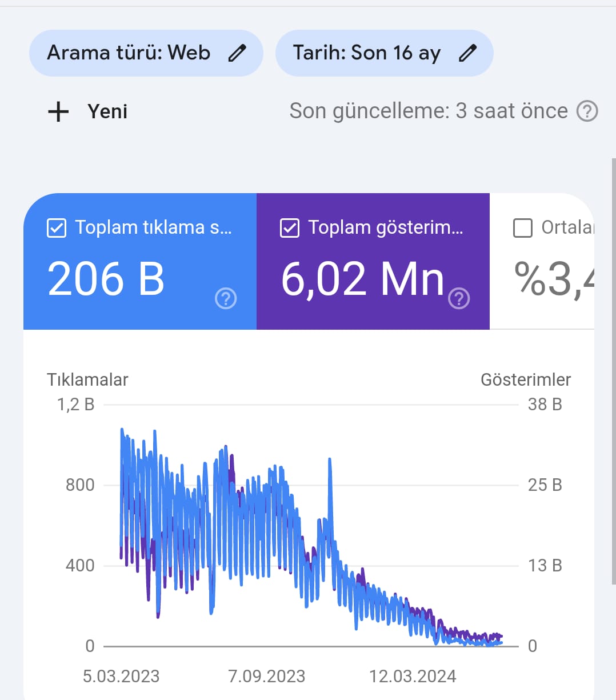Select the 6,02 Mn impressions metric card
Image resolution: width=616 pixels, height=700 pixels.
click(x=373, y=261)
